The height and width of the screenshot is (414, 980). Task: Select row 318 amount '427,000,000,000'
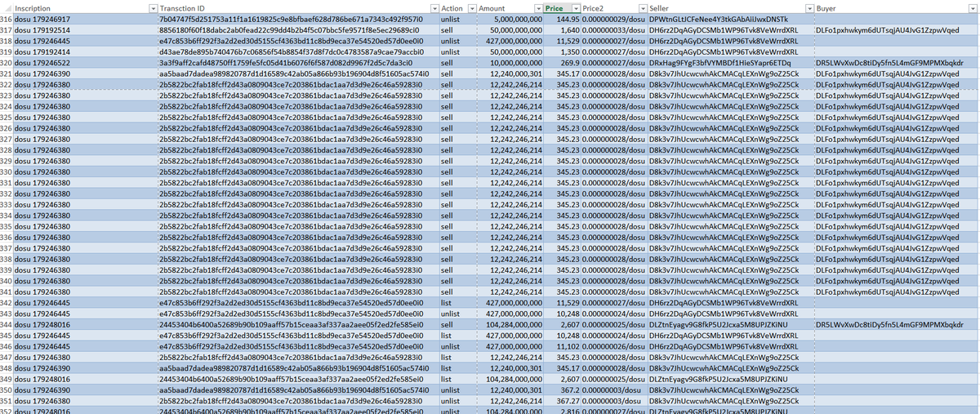pyautogui.click(x=510, y=40)
